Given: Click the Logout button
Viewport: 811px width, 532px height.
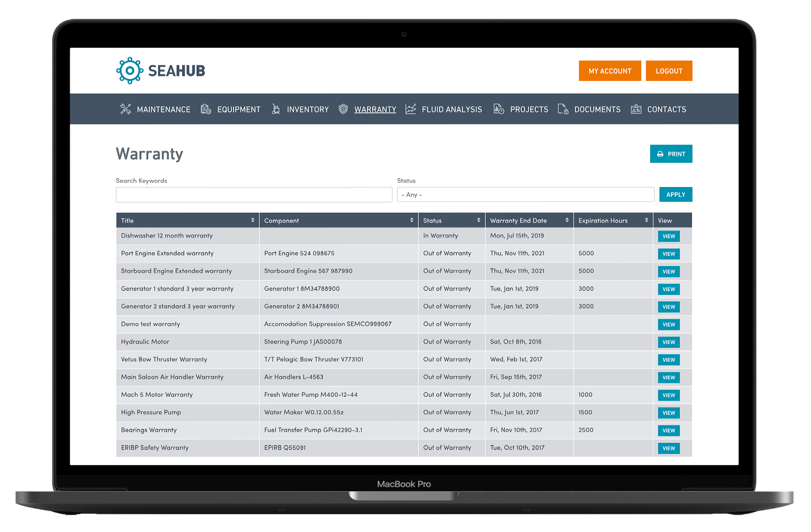Looking at the screenshot, I should tap(669, 71).
